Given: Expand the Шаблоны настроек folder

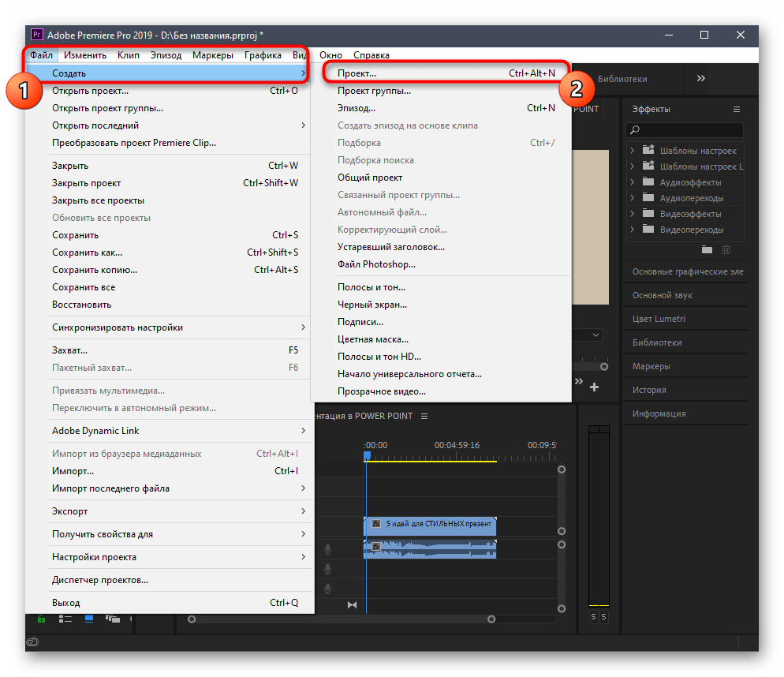Looking at the screenshot, I should tap(632, 150).
